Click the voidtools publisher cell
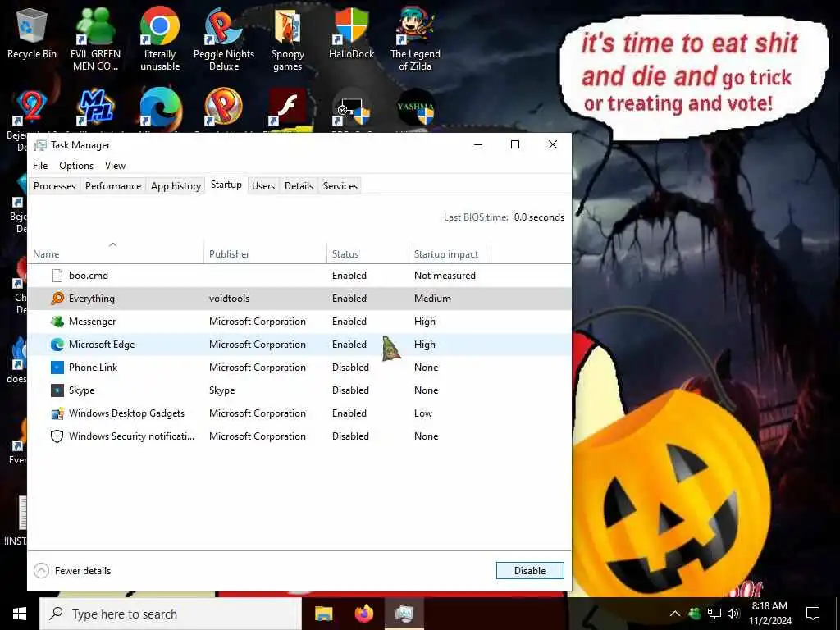 [x=230, y=299]
